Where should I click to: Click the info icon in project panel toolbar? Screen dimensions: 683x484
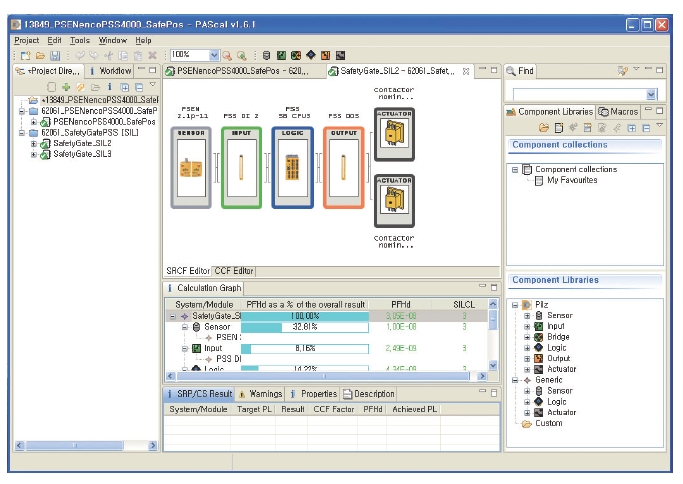click(x=110, y=87)
